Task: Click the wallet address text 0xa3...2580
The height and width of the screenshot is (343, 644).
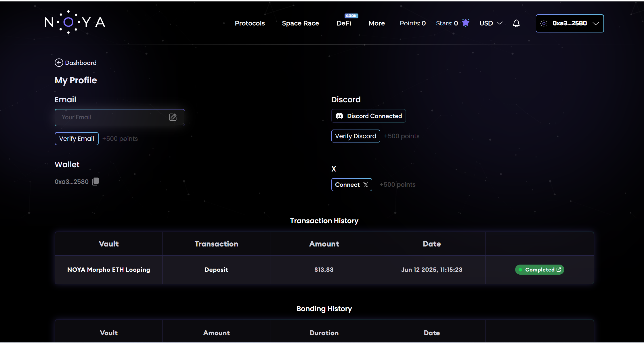Action: pos(72,182)
